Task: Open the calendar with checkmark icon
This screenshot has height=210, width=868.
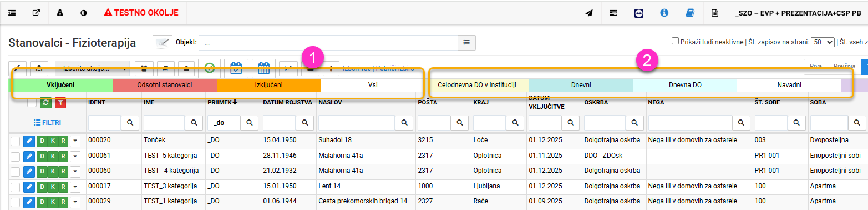Action: [236, 68]
